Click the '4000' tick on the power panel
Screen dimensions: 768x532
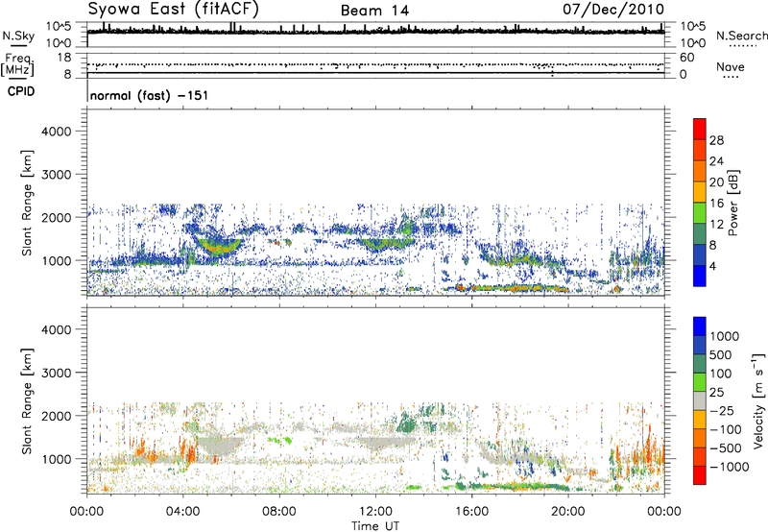[57, 132]
